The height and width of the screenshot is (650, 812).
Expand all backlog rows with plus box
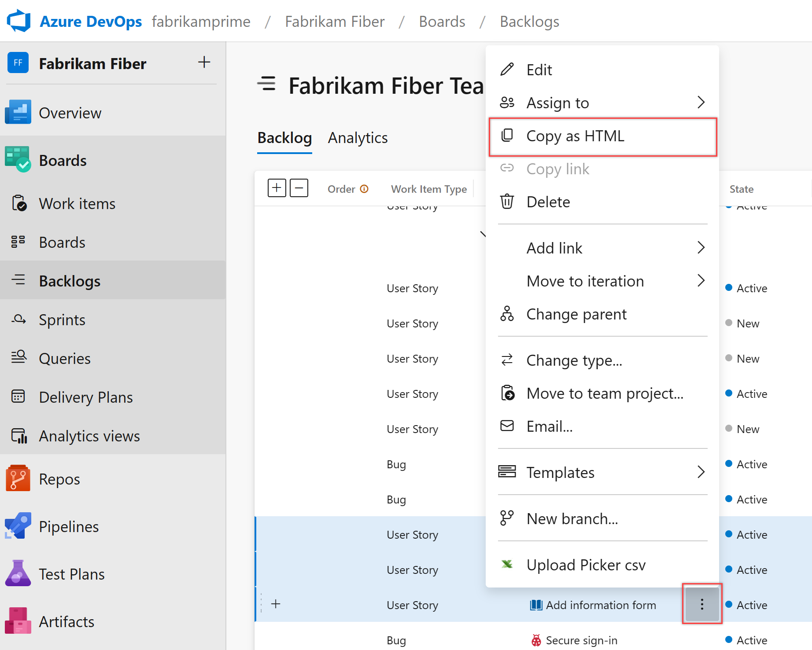277,188
